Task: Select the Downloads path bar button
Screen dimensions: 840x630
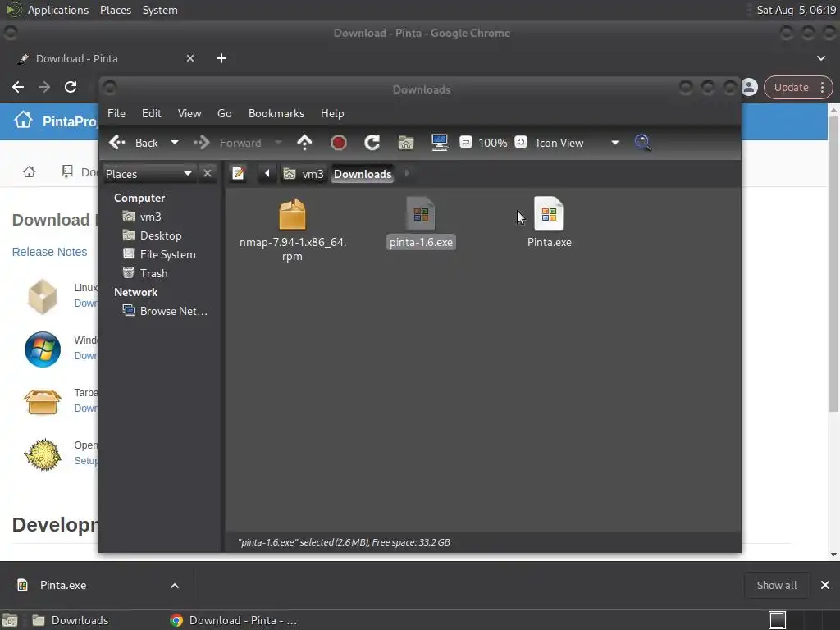Action: (x=363, y=174)
